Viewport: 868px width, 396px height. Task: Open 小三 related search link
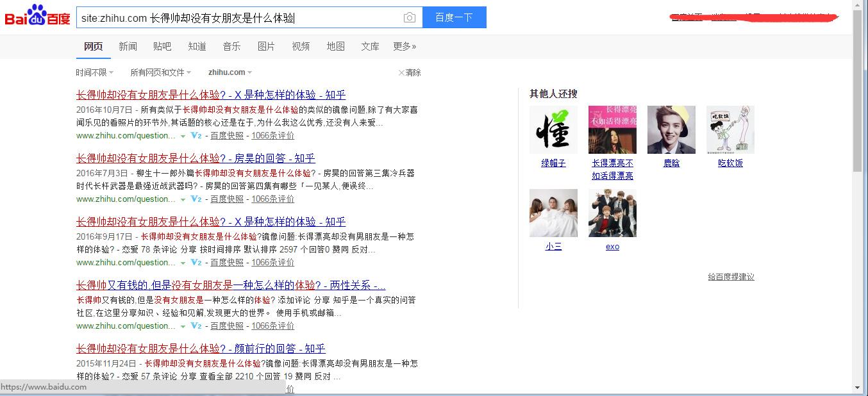pyautogui.click(x=553, y=247)
